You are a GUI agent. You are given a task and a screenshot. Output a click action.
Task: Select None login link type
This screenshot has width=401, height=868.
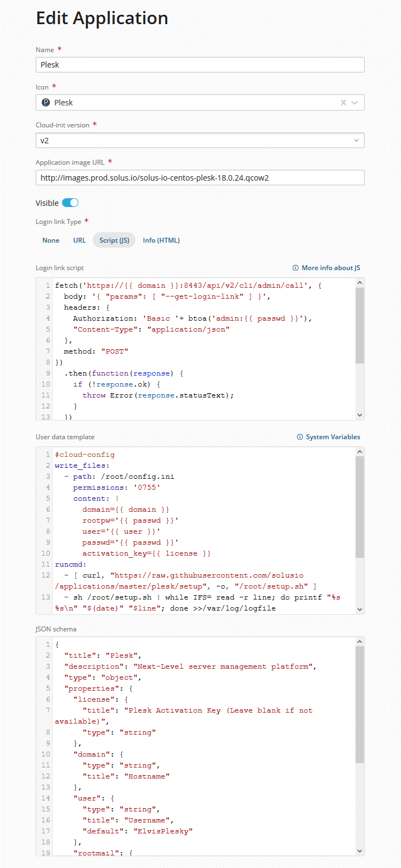point(51,240)
